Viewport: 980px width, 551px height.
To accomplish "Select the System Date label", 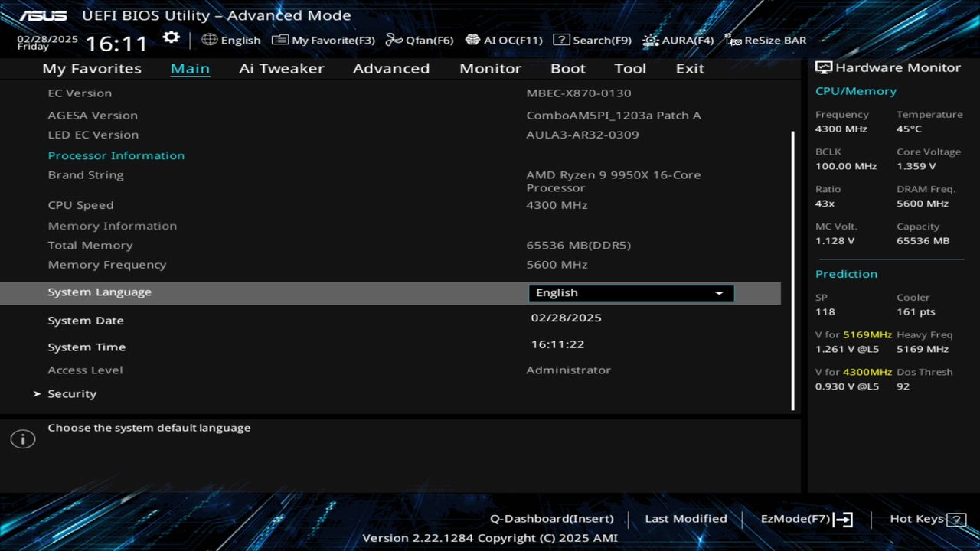I will [x=86, y=321].
